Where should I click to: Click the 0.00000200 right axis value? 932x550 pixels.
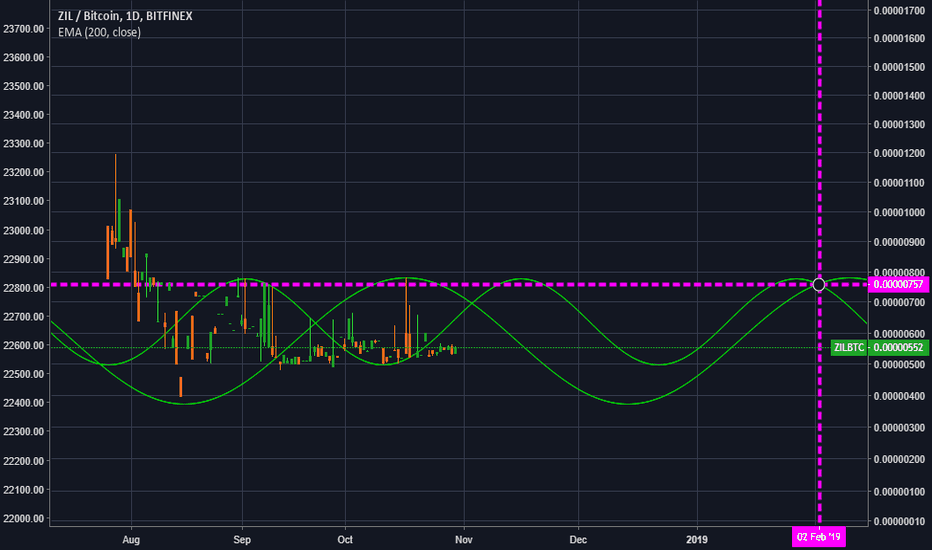coord(899,459)
